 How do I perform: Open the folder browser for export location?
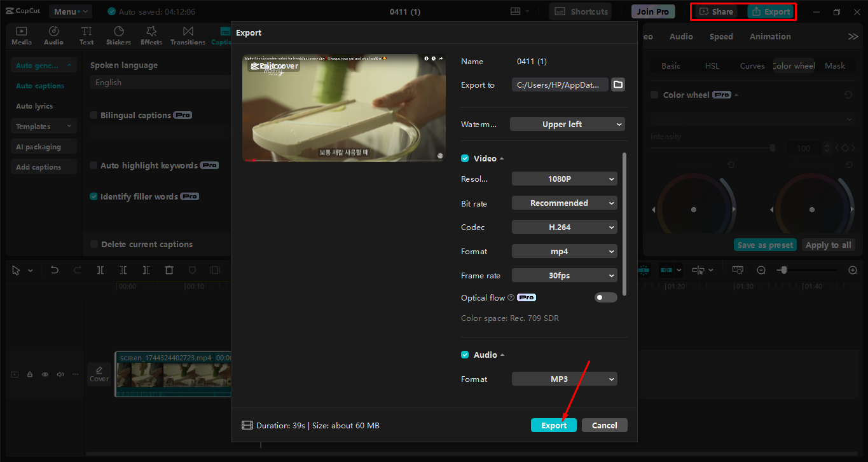click(617, 84)
